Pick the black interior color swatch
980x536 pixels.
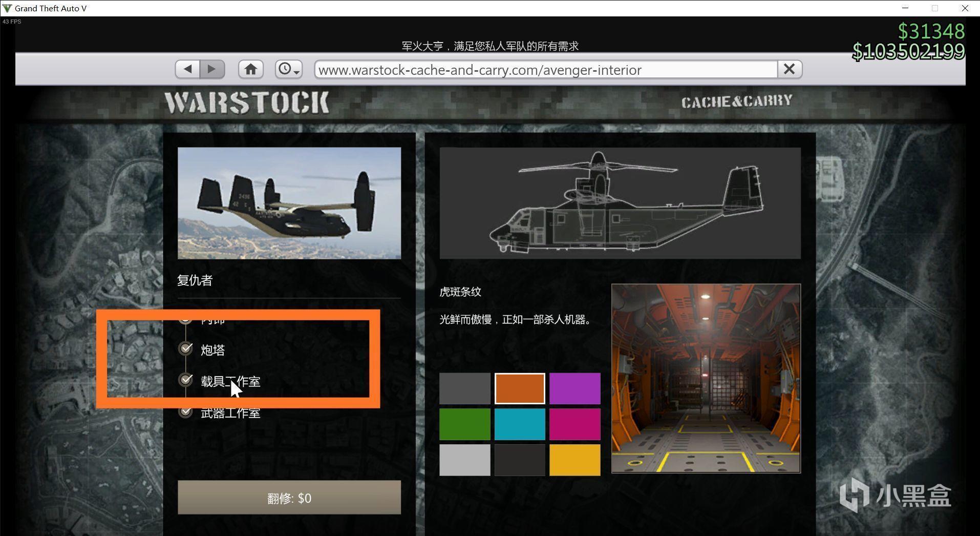520,460
